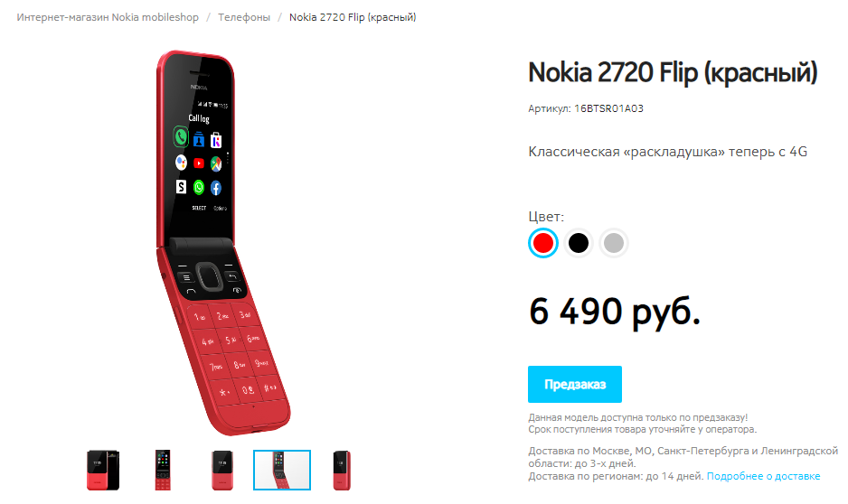Click the Google Assistant icon on phone

tap(181, 162)
